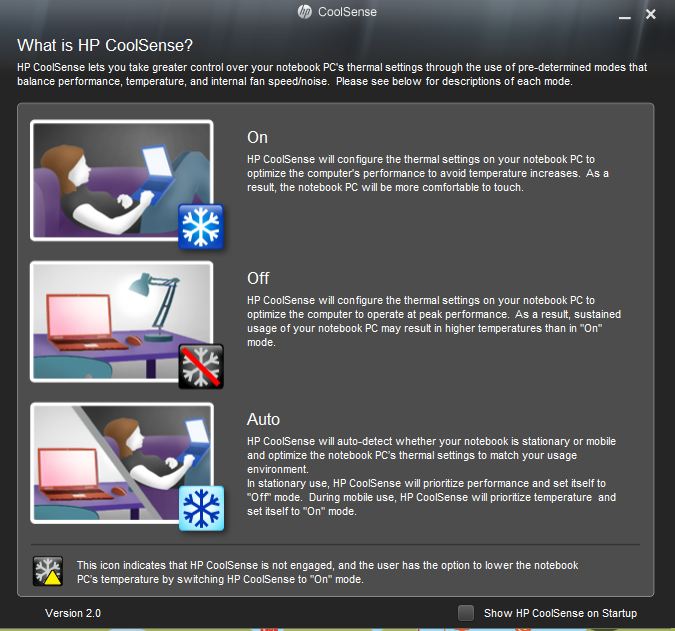Click the text 'operate at peak performance'
Viewport: 675px width, 631px height.
(434, 314)
